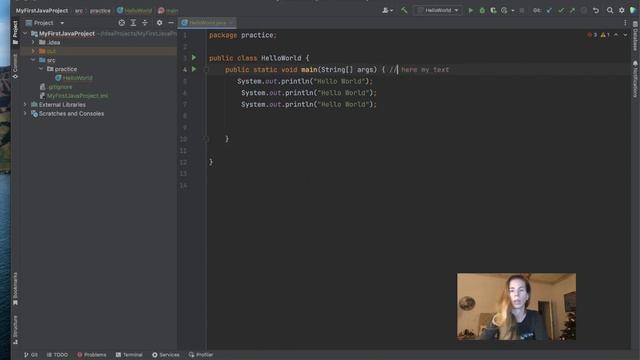Open the Services tool window tab
The width and height of the screenshot is (640, 360).
pos(166,355)
